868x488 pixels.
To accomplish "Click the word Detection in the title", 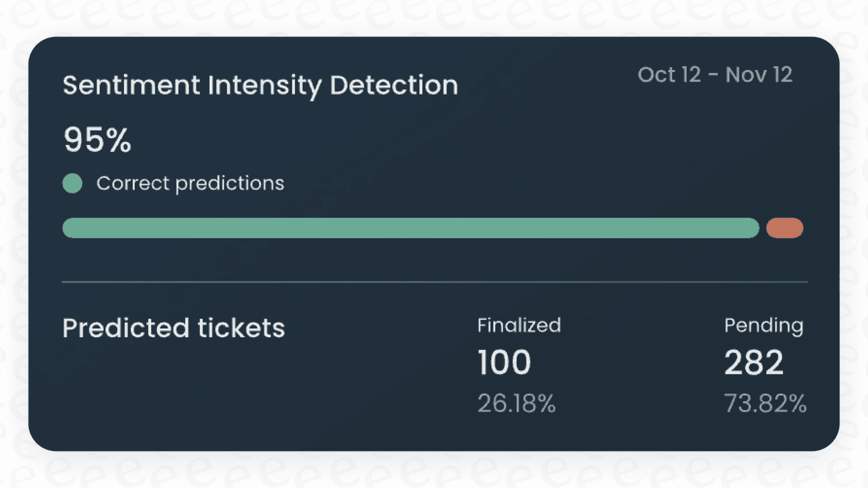I will coord(394,85).
